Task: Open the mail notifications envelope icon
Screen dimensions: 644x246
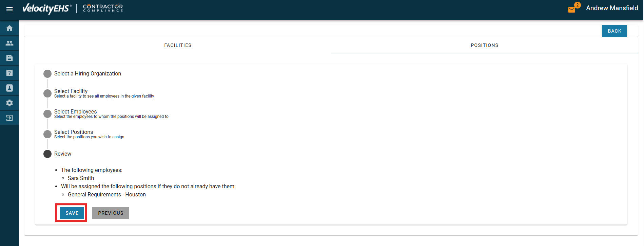Action: [572, 10]
